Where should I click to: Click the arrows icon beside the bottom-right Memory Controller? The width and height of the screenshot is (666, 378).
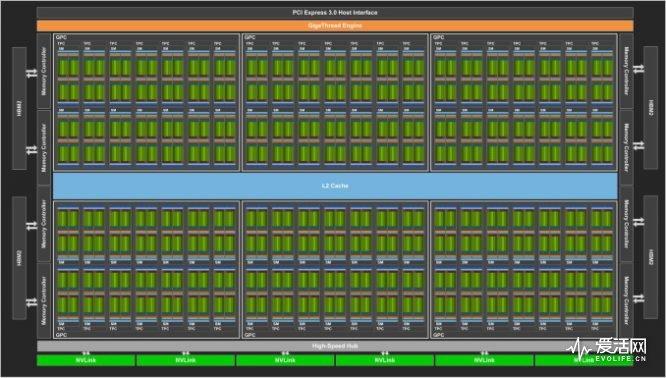[x=638, y=298]
